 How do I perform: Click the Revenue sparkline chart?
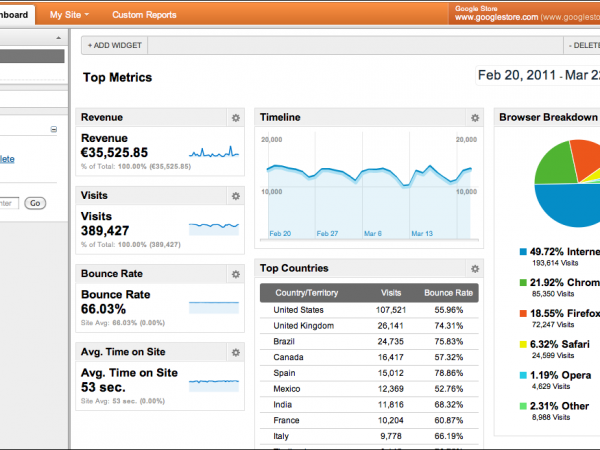[216, 152]
